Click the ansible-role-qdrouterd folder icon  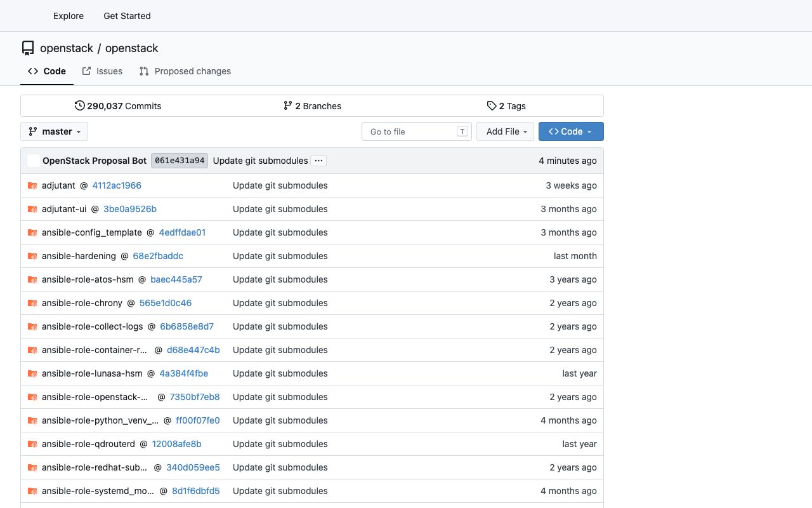point(32,444)
